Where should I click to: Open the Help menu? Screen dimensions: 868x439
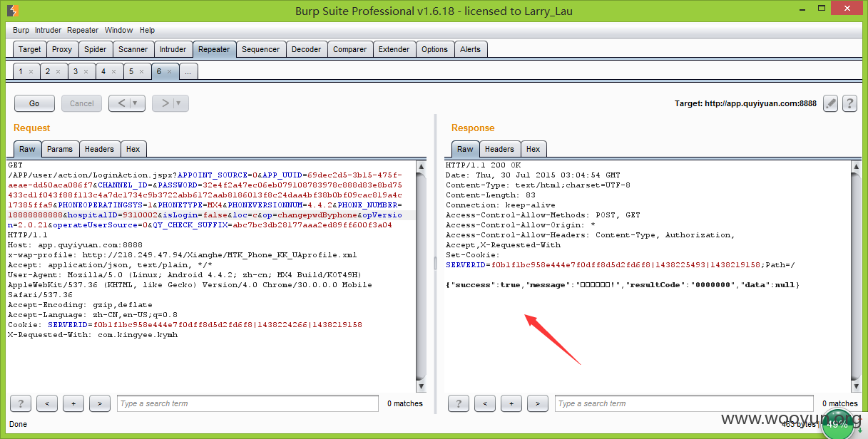147,30
